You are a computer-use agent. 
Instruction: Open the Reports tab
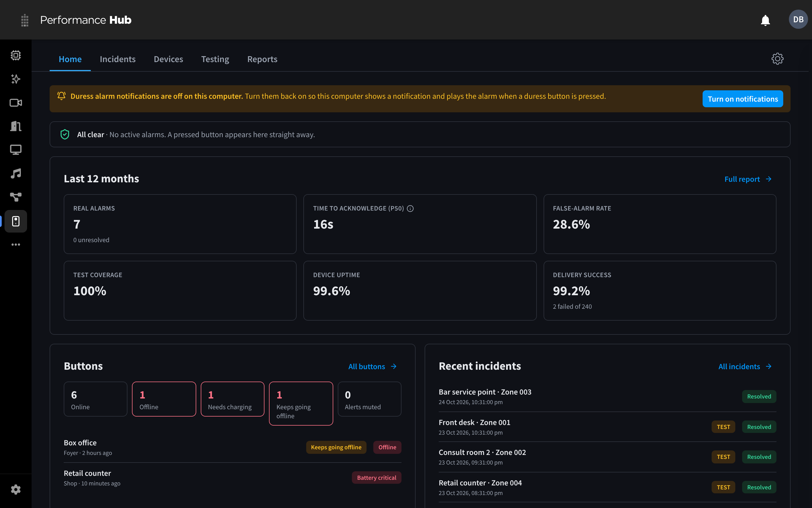click(262, 59)
